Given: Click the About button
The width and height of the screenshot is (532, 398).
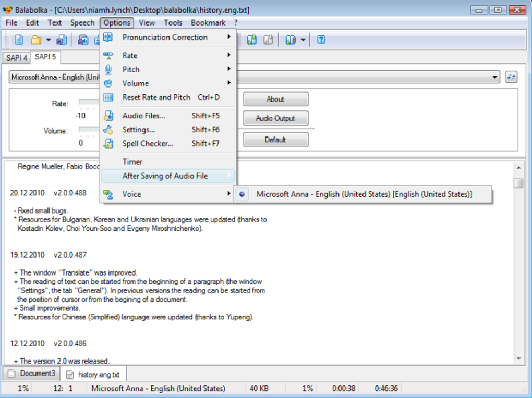Looking at the screenshot, I should (x=275, y=99).
